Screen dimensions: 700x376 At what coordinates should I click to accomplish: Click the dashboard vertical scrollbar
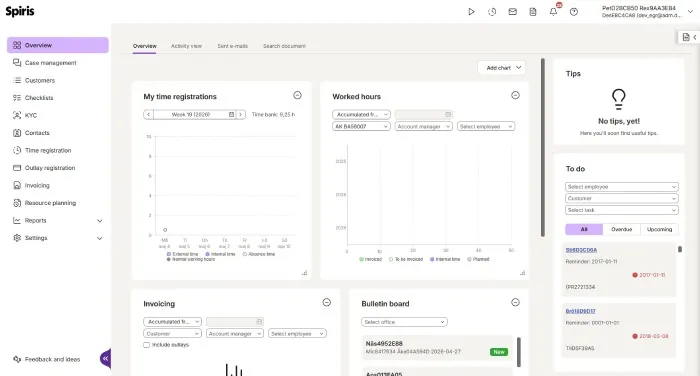[543, 147]
